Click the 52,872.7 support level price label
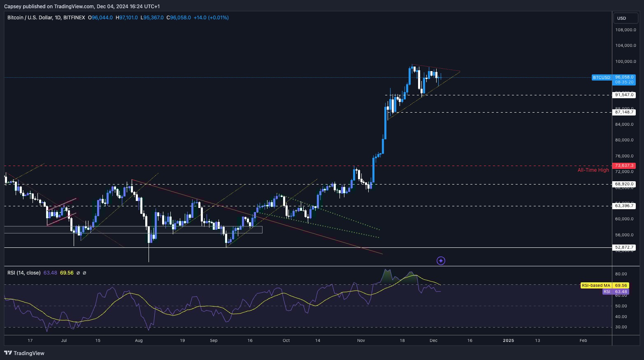The height and width of the screenshot is (360, 644). [624, 247]
